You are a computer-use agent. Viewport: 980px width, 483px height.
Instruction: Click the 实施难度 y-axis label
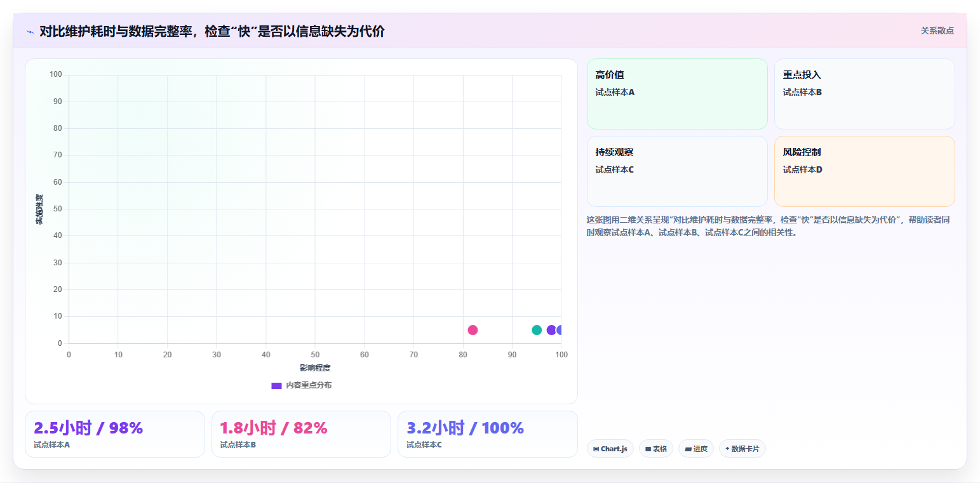click(x=39, y=209)
